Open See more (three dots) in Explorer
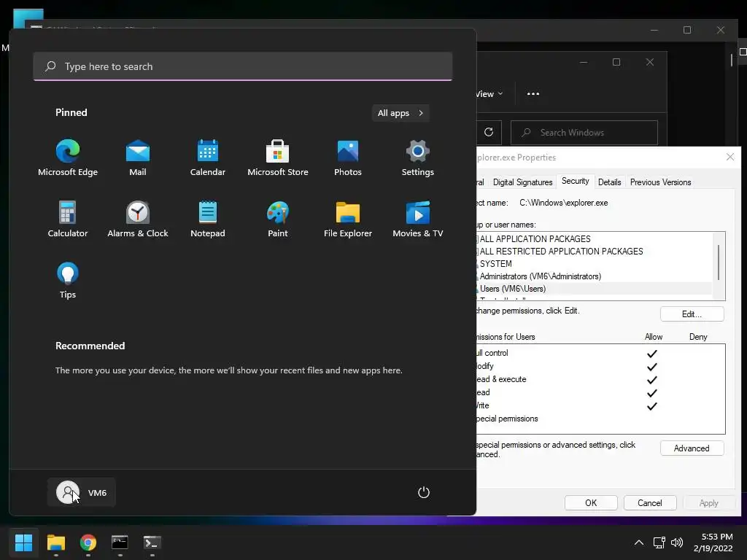747x560 pixels. 533,94
